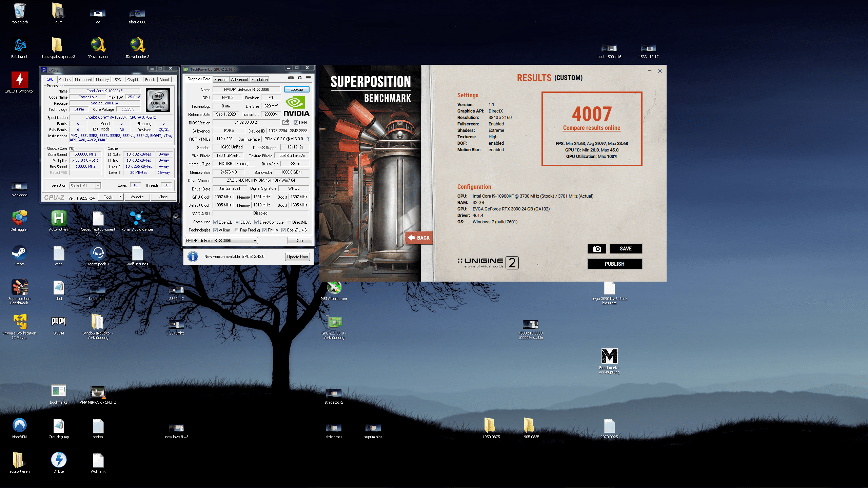Screen dimensions: 868x488
Task: Open the GPU-Z hamburger menu
Action: (308, 78)
